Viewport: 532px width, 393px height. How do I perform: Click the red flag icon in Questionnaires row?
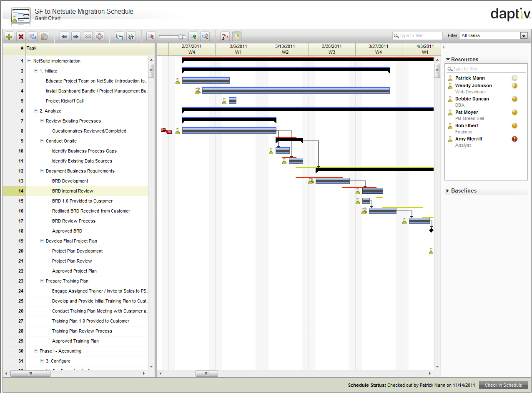click(x=166, y=131)
